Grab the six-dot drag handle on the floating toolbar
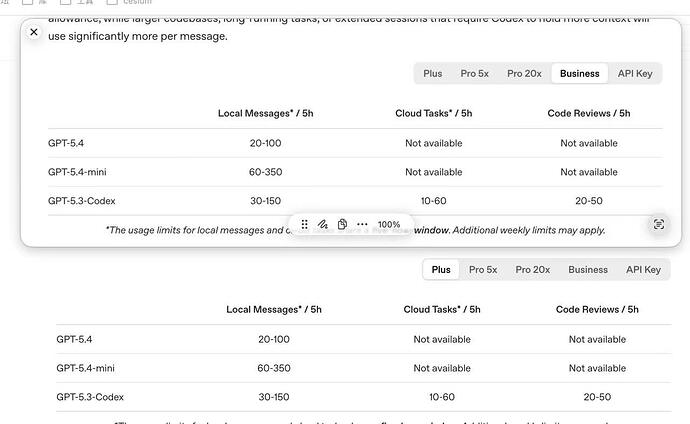 [304, 224]
